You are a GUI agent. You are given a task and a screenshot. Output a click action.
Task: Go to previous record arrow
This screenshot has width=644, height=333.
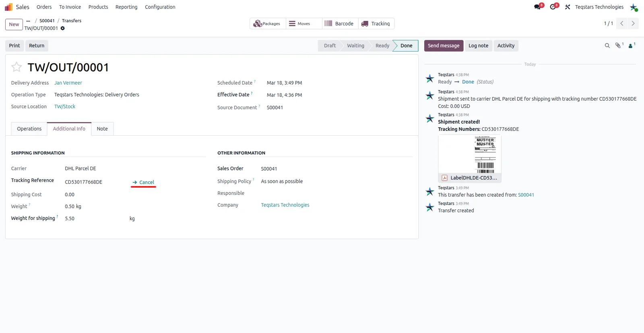[622, 23]
